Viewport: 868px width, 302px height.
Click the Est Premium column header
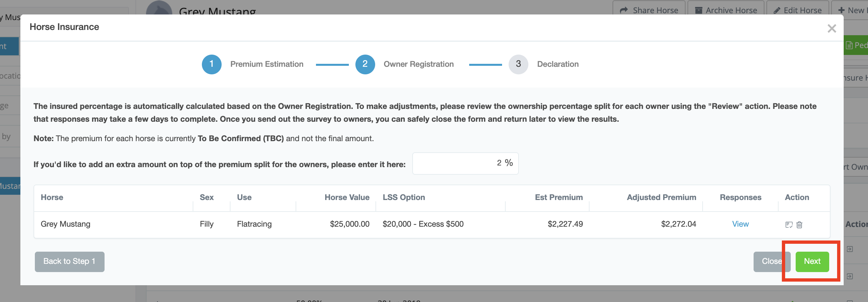558,197
